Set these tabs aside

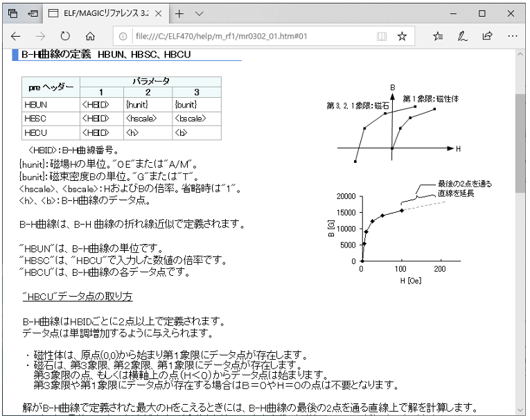[x=31, y=13]
